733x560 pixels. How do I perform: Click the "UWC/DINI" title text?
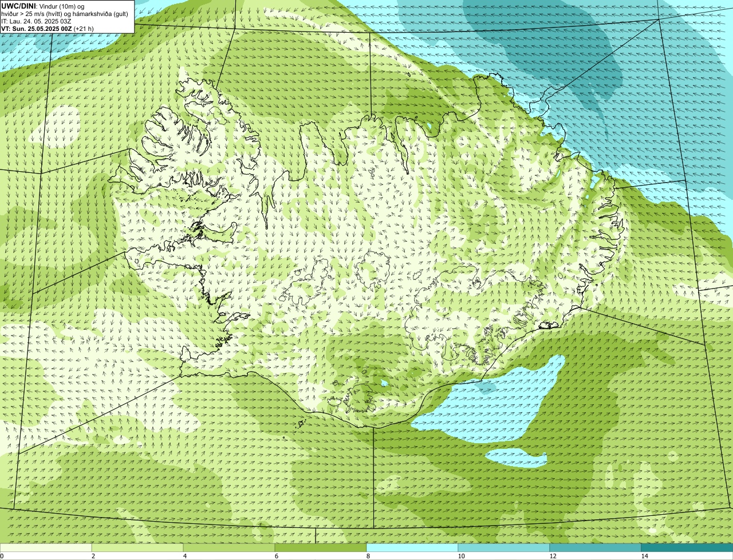[18, 6]
